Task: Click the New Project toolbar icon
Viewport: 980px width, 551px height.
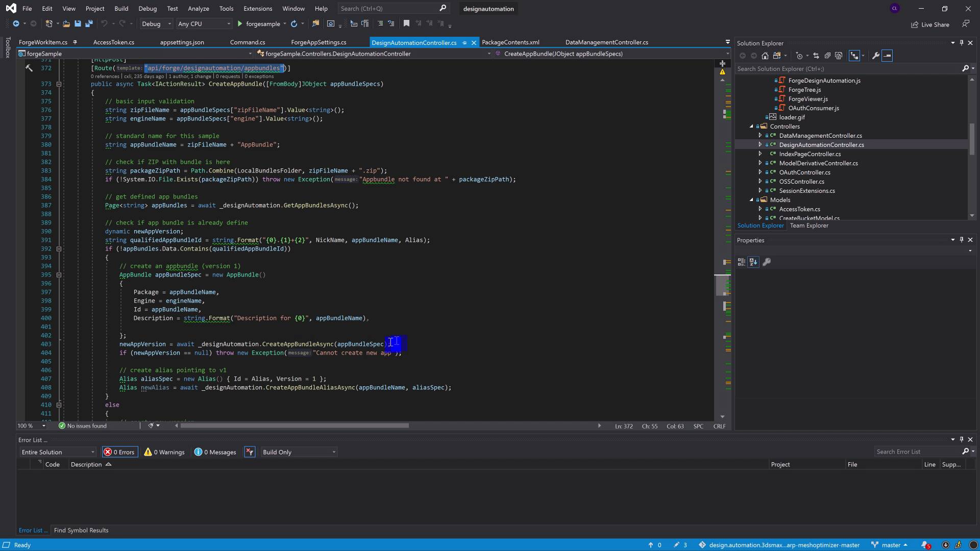Action: 49,23
